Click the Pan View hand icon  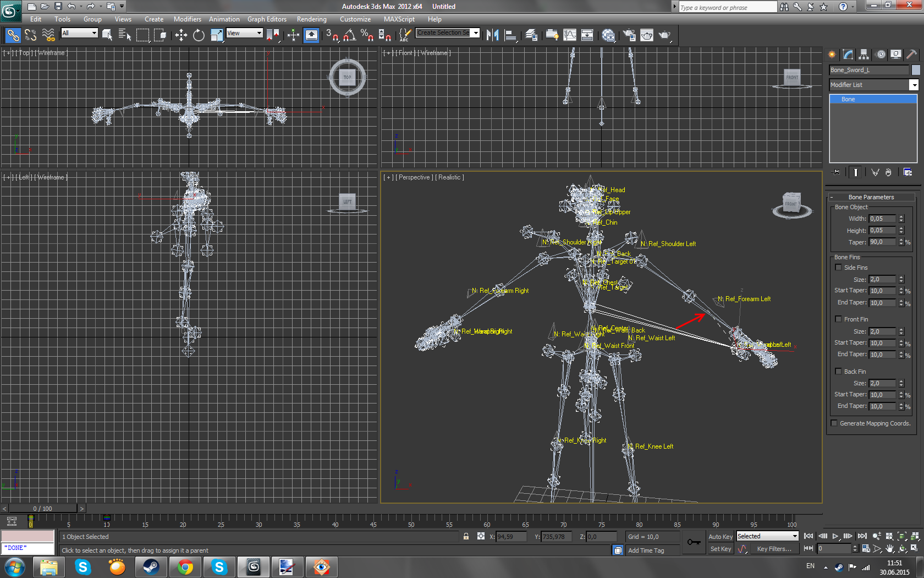pos(890,549)
